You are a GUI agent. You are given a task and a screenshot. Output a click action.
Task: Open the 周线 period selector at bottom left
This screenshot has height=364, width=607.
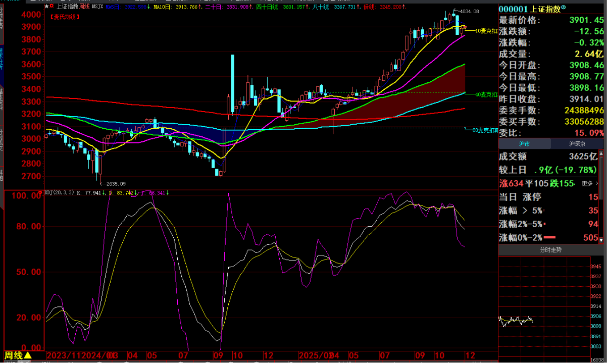point(18,356)
